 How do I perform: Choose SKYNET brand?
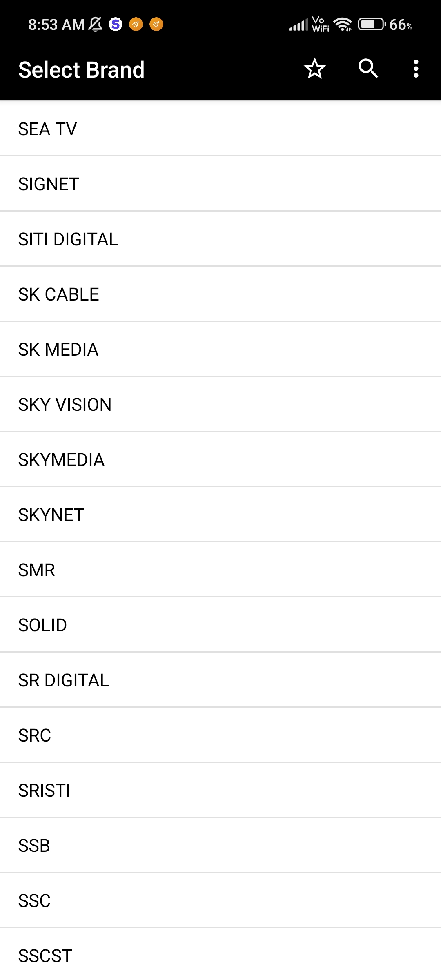pos(220,514)
